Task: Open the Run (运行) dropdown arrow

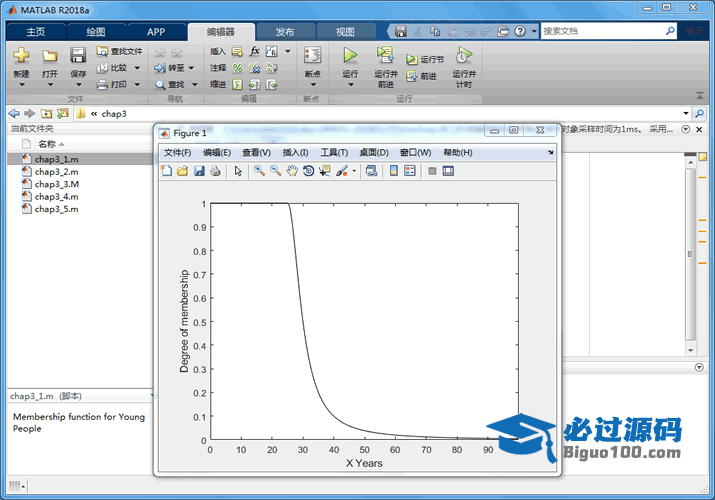Action: pos(351,85)
